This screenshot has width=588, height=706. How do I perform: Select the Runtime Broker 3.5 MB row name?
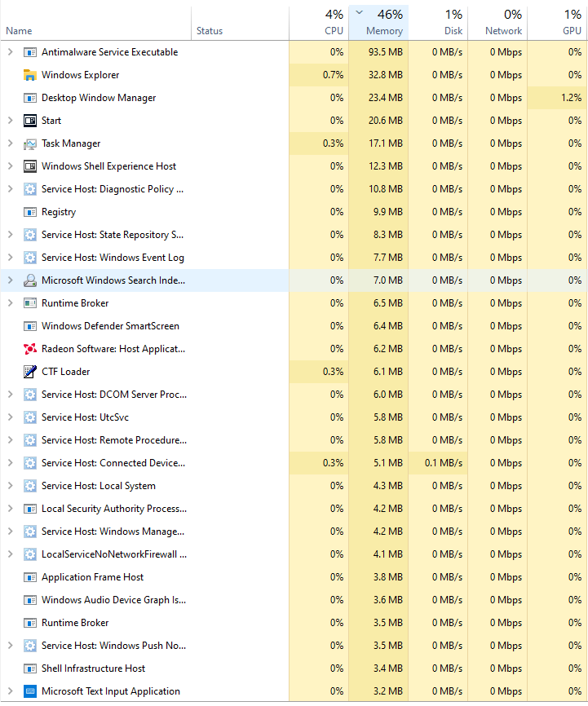click(75, 623)
